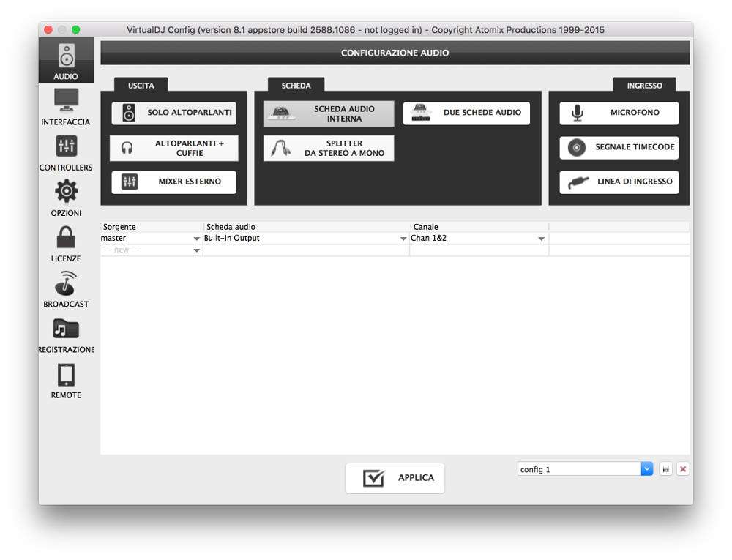Image resolution: width=732 pixels, height=560 pixels.
Task: Expand the master Sorgente dropdown
Action: (x=196, y=239)
